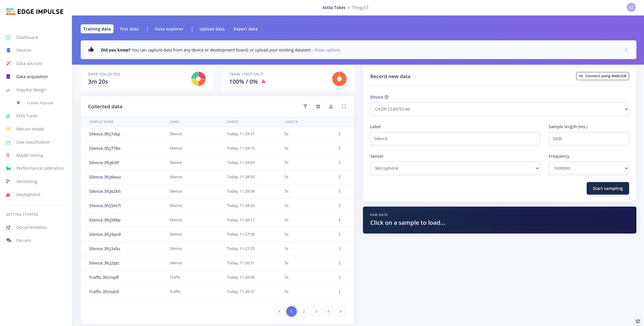
Task: Open the Data explorer tab
Action: tap(169, 29)
